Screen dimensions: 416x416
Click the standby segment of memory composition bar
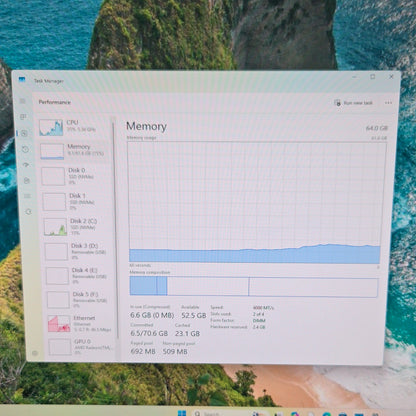pyautogui.click(x=208, y=286)
